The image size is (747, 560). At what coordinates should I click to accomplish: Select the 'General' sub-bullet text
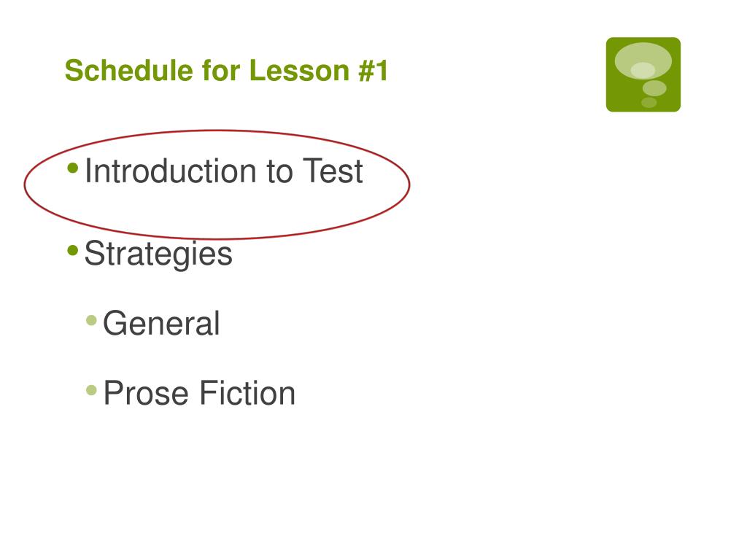click(161, 323)
